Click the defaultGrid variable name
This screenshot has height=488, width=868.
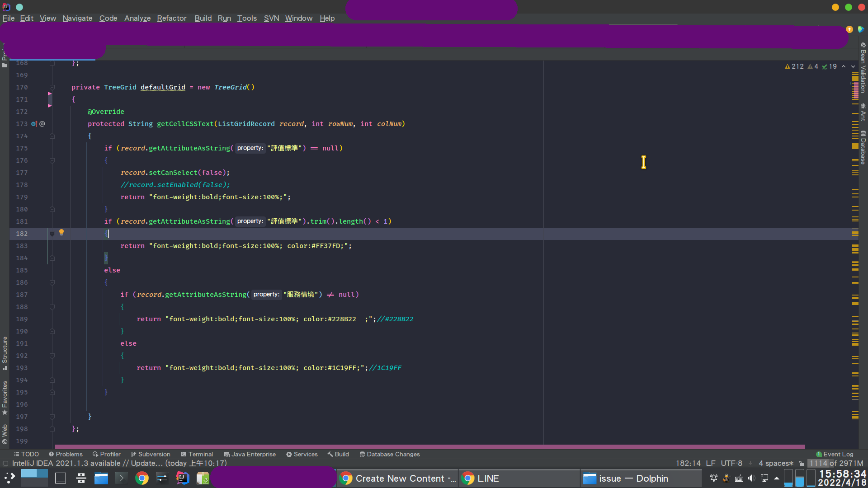coord(163,87)
